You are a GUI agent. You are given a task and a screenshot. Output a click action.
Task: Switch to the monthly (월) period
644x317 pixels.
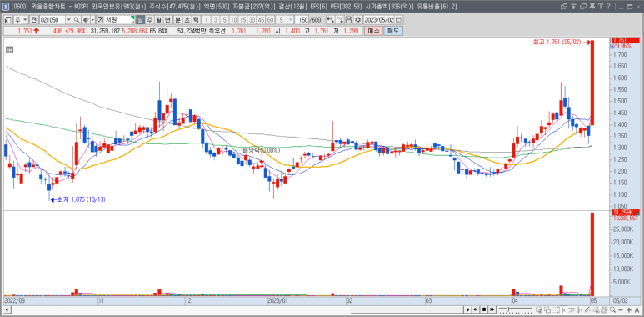click(x=158, y=20)
